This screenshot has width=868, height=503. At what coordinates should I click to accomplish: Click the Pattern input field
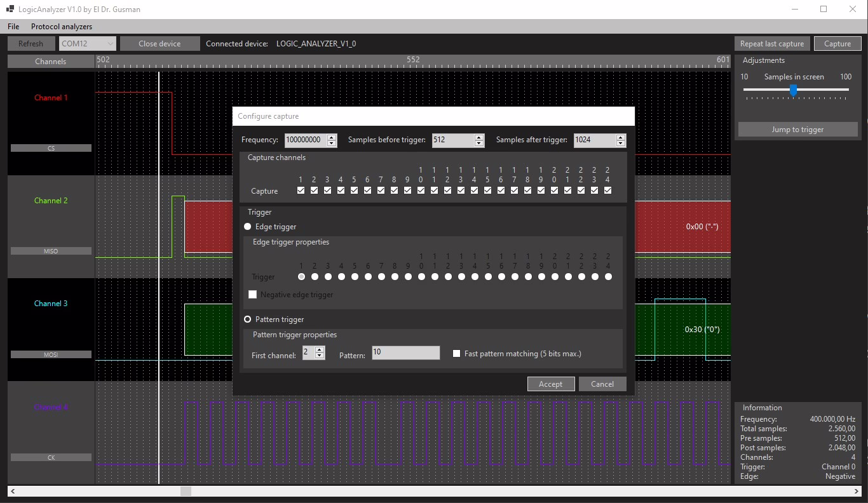(x=405, y=353)
